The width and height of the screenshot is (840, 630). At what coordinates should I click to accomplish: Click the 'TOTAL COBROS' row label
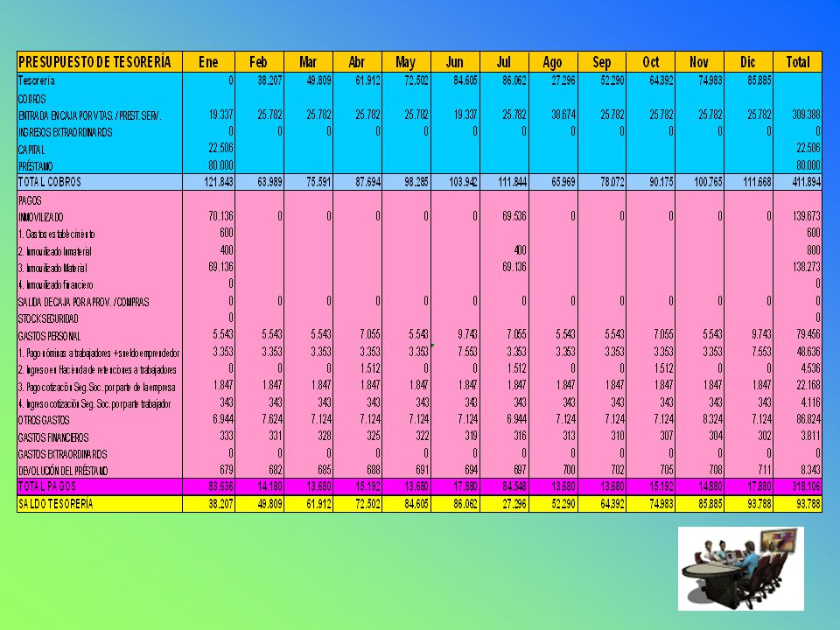[50, 182]
